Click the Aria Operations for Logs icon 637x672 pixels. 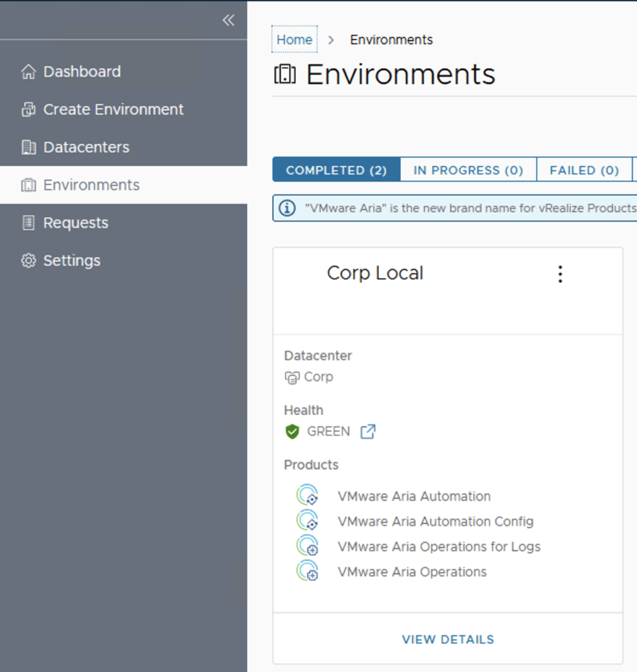tap(307, 545)
